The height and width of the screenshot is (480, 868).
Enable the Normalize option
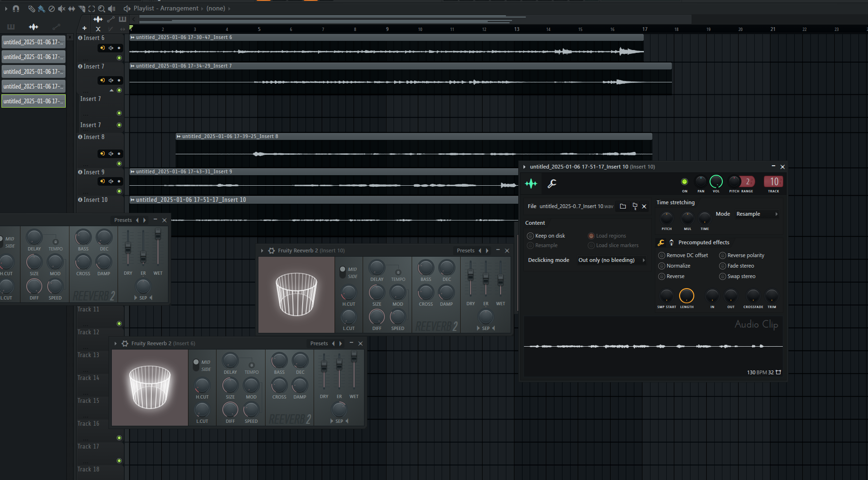click(661, 266)
